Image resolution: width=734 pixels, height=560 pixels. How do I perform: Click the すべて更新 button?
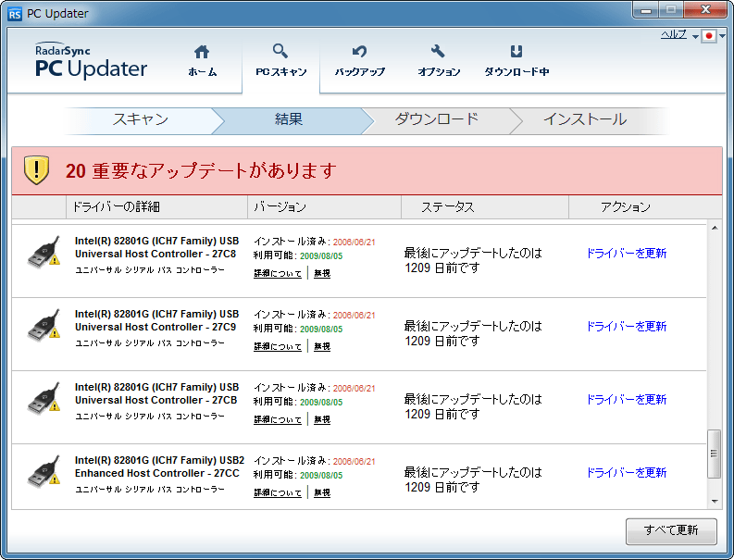(671, 530)
